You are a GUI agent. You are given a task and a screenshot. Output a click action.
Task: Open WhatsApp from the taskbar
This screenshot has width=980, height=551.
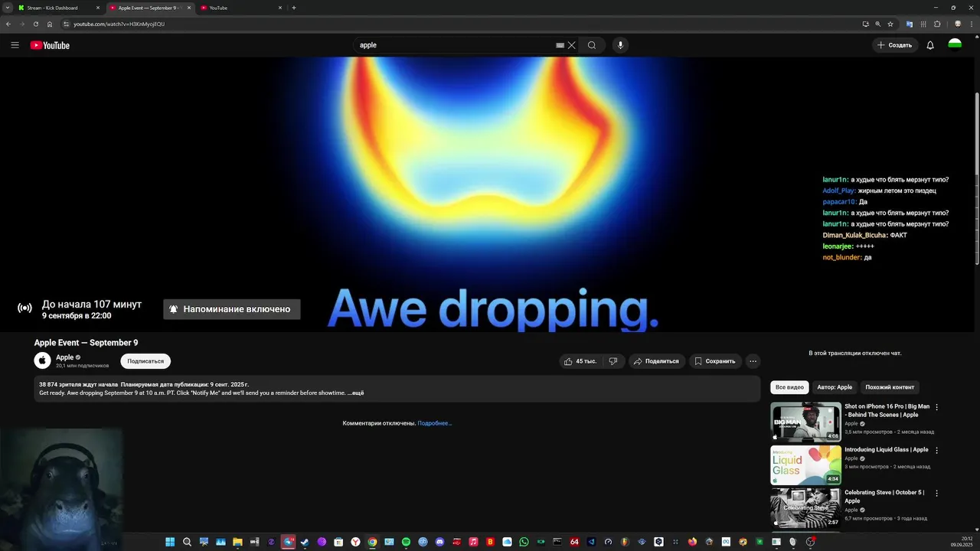[524, 542]
